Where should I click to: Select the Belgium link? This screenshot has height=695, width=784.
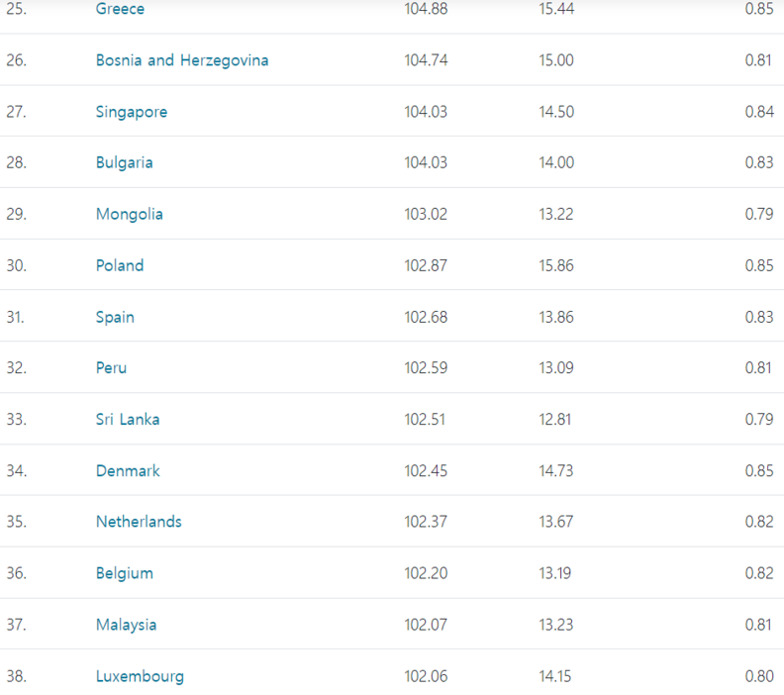tap(124, 573)
